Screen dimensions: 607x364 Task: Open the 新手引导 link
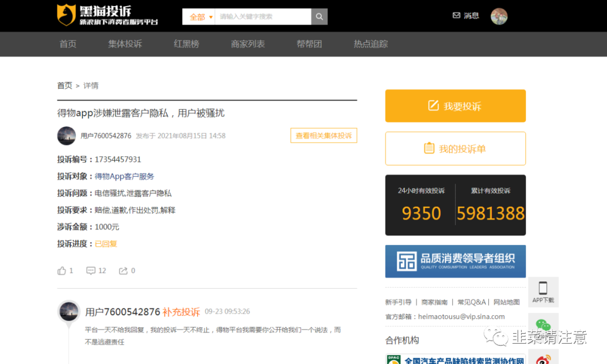398,302
